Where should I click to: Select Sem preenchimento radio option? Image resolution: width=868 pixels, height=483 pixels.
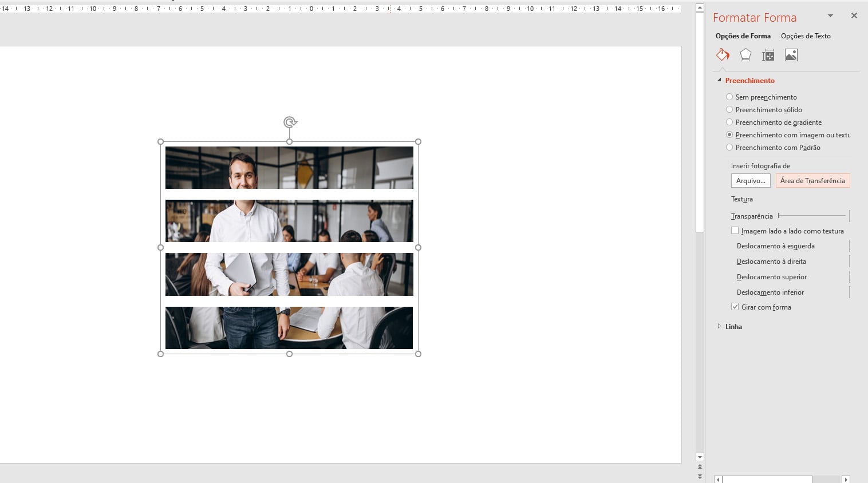(x=729, y=97)
